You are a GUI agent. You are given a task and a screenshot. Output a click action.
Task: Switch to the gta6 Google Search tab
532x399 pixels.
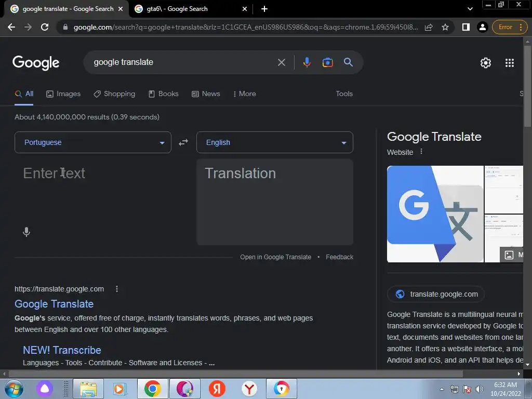(191, 9)
